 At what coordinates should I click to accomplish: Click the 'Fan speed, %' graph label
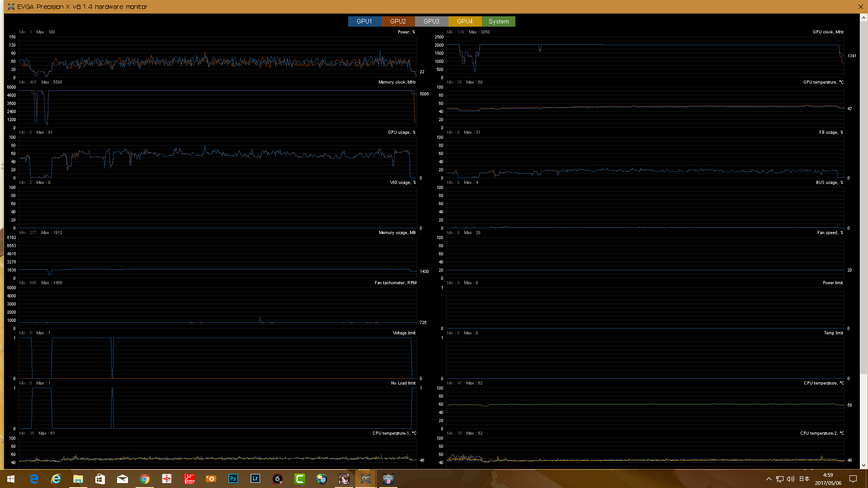pos(830,233)
